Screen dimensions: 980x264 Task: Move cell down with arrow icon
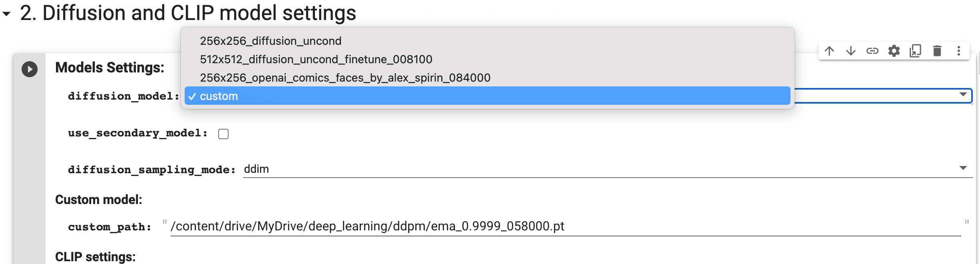coord(851,51)
